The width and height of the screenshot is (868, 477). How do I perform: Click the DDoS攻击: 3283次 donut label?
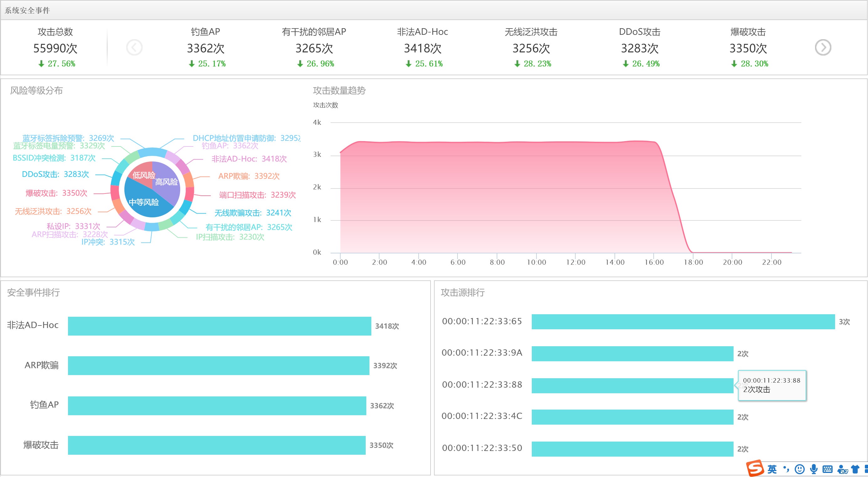pyautogui.click(x=55, y=174)
